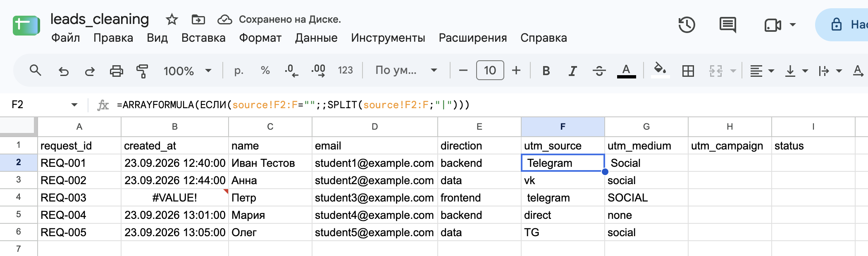Click the move-to-folder icon
The width and height of the screenshot is (868, 256).
coord(198,19)
